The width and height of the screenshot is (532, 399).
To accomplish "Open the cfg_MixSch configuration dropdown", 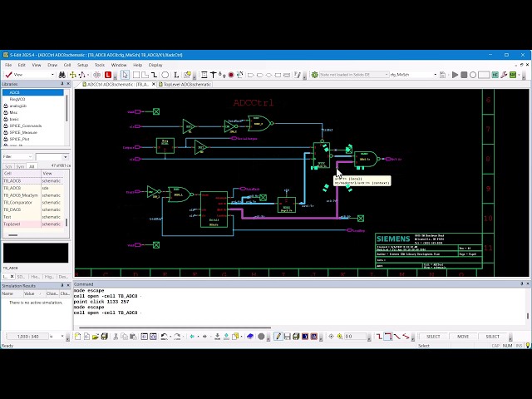I will (435, 75).
